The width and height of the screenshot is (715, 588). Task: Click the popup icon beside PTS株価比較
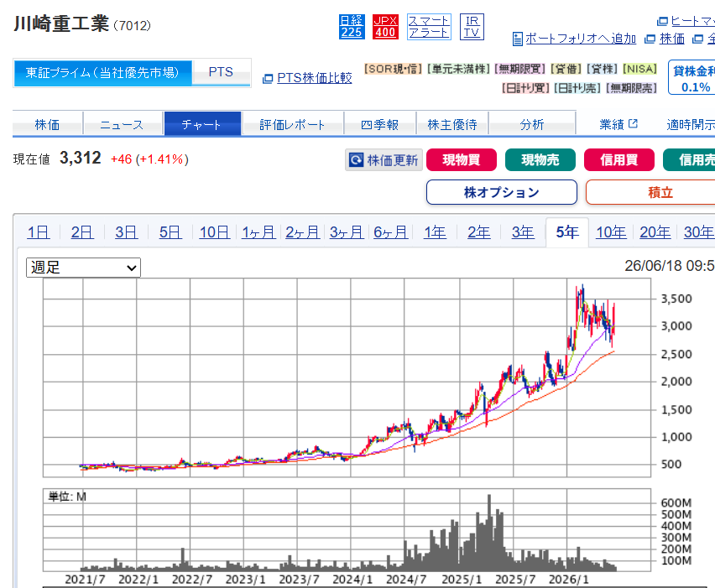pos(268,79)
